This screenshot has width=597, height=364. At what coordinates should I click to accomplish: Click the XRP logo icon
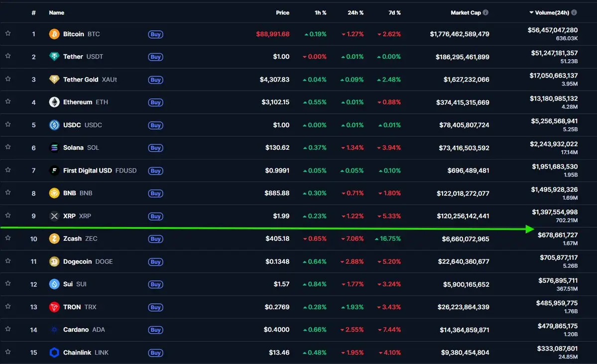pos(54,216)
